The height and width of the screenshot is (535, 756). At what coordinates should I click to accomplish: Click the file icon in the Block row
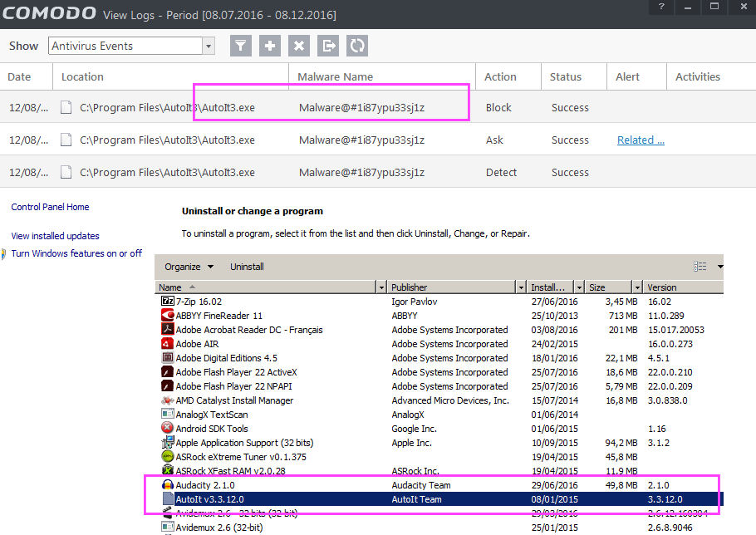click(x=66, y=107)
